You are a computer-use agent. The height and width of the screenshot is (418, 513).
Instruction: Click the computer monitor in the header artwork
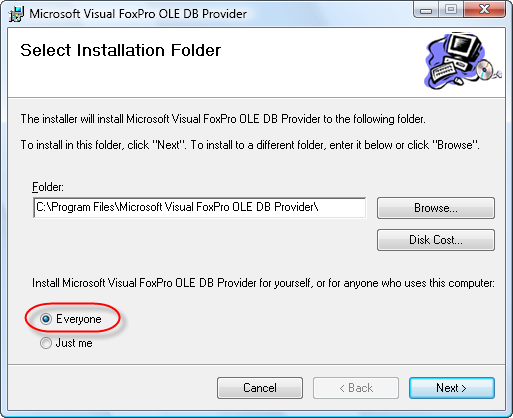(465, 46)
